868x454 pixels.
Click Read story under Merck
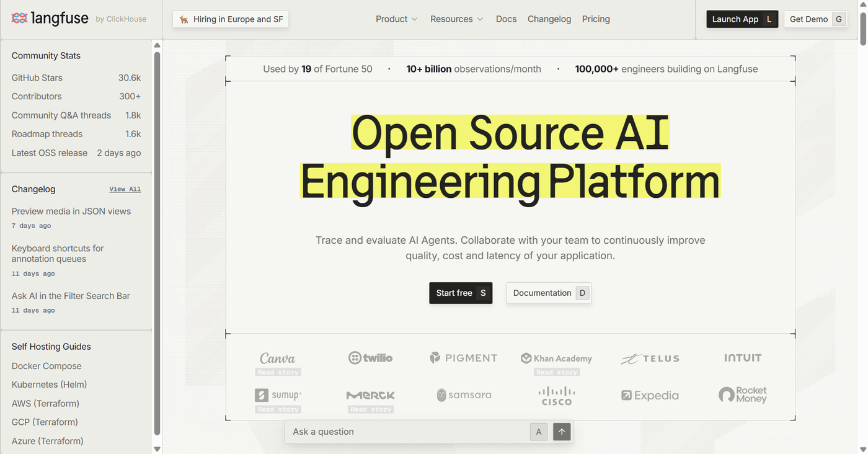371,409
